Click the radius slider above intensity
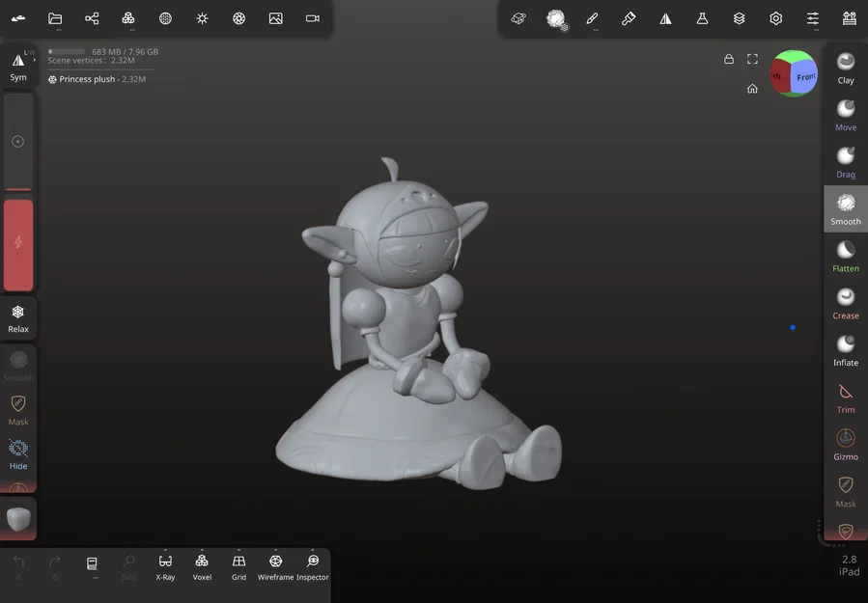868x603 pixels. (18, 142)
